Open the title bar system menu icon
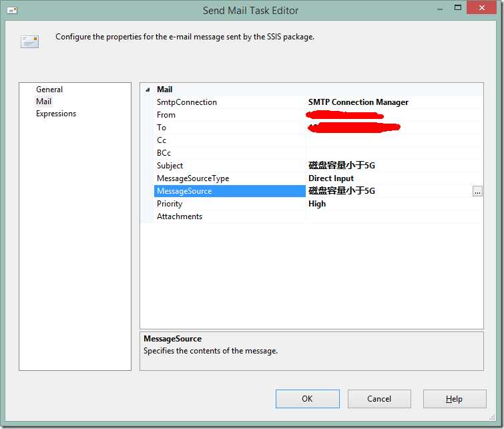Screen dimensions: 504x429 tap(12, 11)
